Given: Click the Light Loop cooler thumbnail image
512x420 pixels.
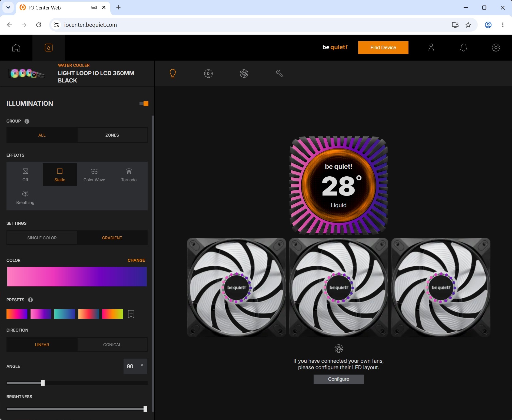Looking at the screenshot, I should tap(26, 74).
